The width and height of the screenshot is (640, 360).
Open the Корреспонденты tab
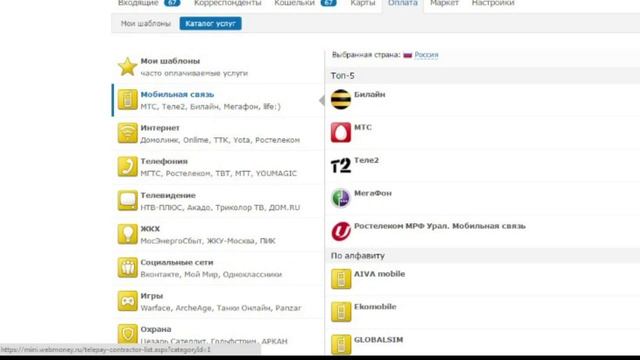point(227,3)
